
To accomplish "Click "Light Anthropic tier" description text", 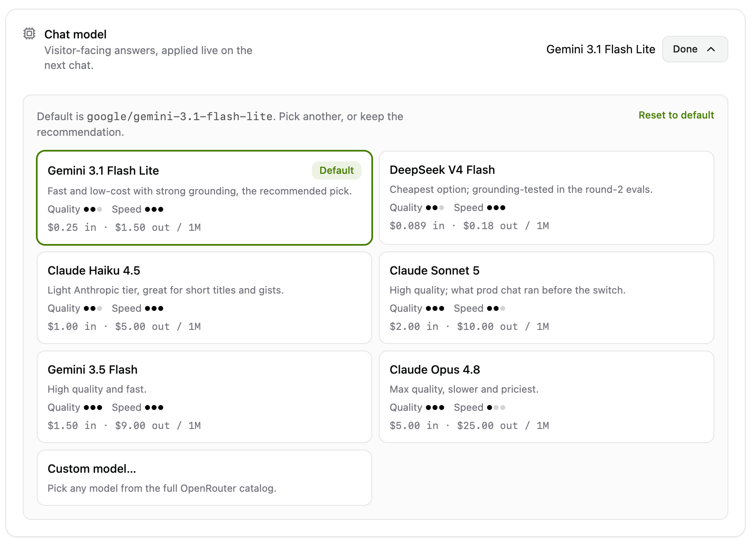I will (166, 290).
